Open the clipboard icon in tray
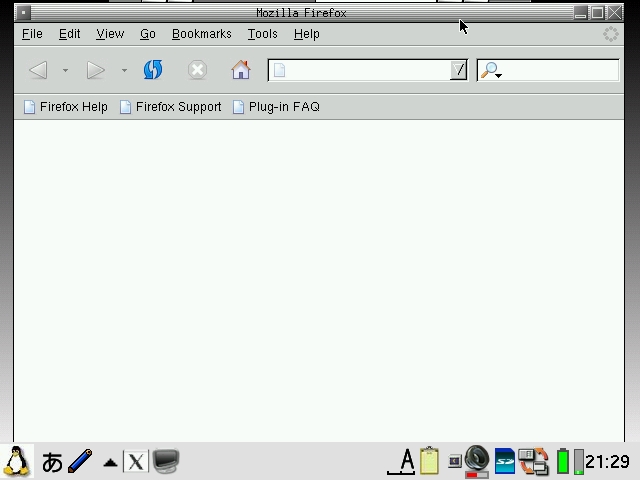Image resolution: width=640 pixels, height=480 pixels. (x=429, y=460)
